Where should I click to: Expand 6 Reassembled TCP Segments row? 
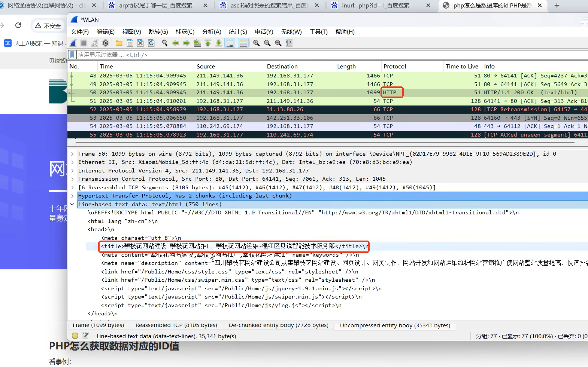click(72, 187)
